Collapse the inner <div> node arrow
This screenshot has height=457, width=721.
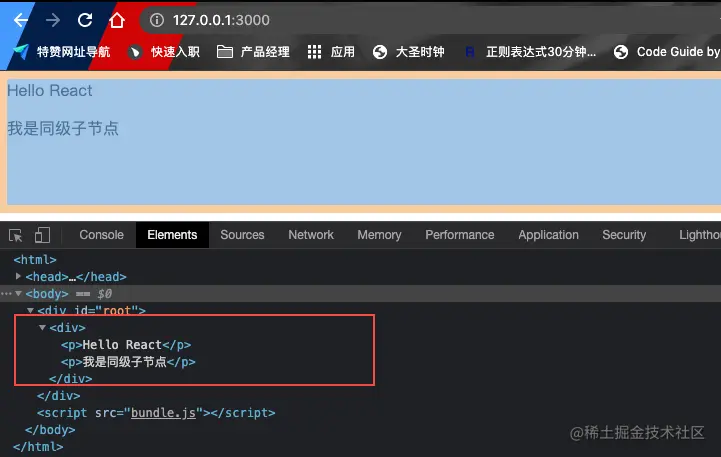pyautogui.click(x=42, y=327)
